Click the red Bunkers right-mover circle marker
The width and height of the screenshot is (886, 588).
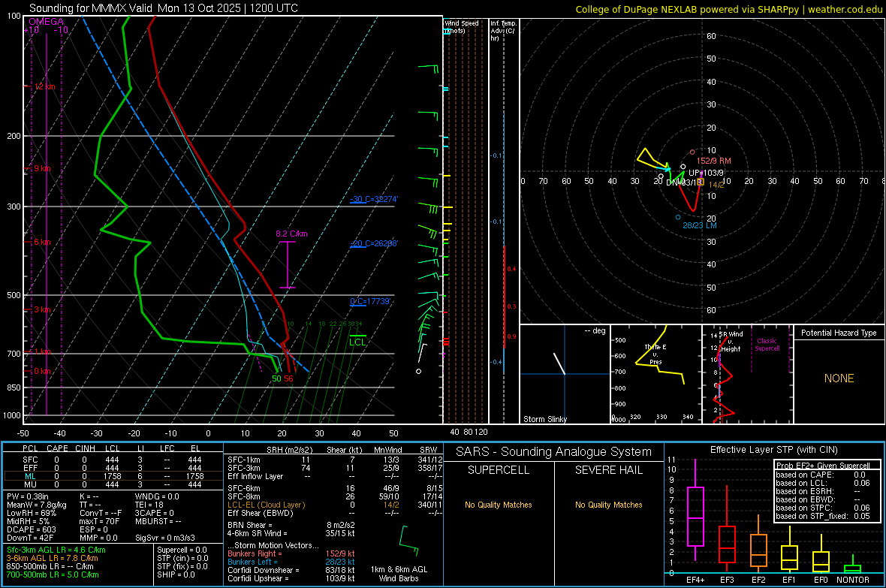coord(693,152)
